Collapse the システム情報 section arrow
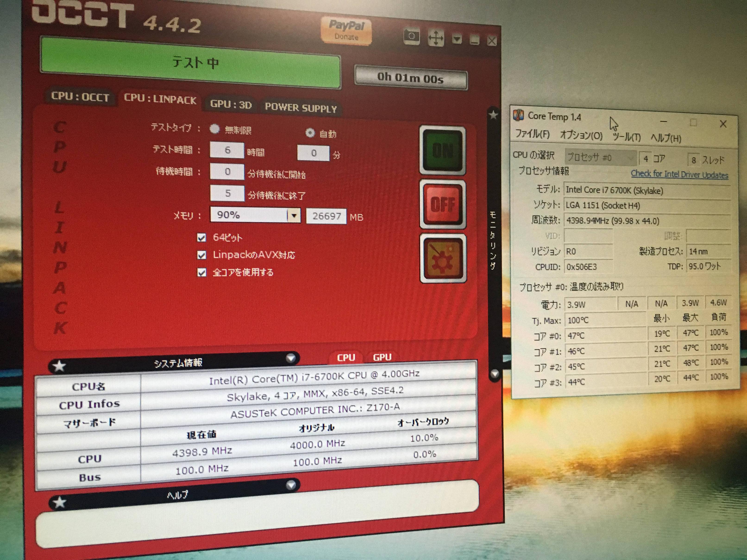Screen dimensions: 747x560 [x=290, y=359]
